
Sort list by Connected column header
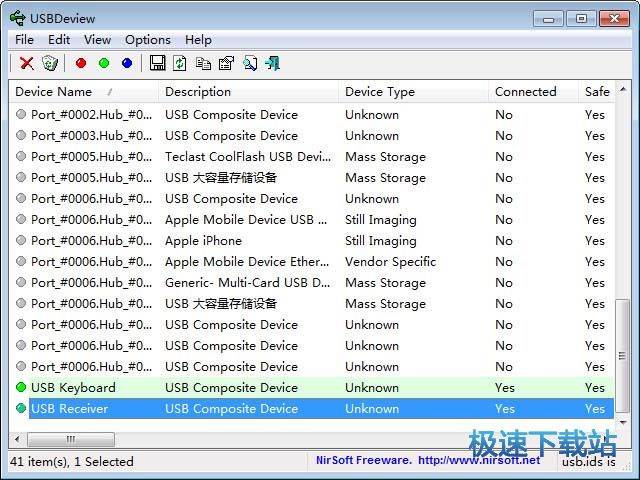tap(525, 91)
